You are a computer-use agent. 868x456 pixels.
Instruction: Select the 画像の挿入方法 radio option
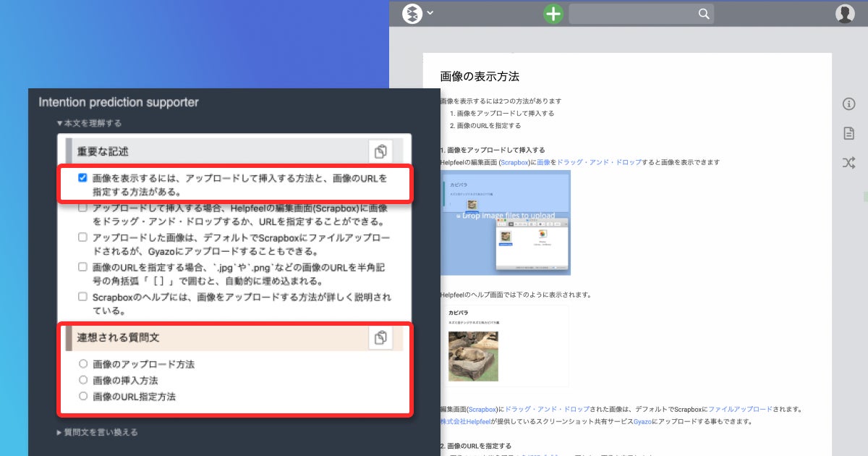click(x=83, y=380)
